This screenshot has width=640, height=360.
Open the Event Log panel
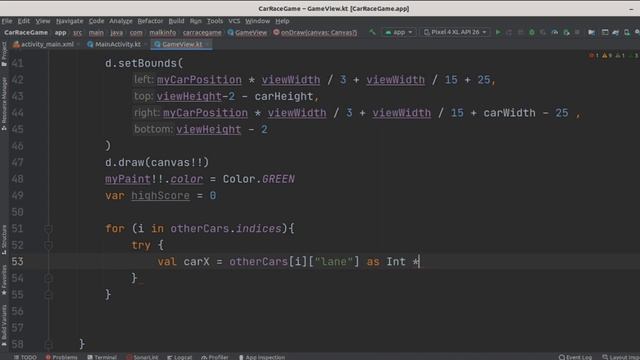pyautogui.click(x=575, y=357)
